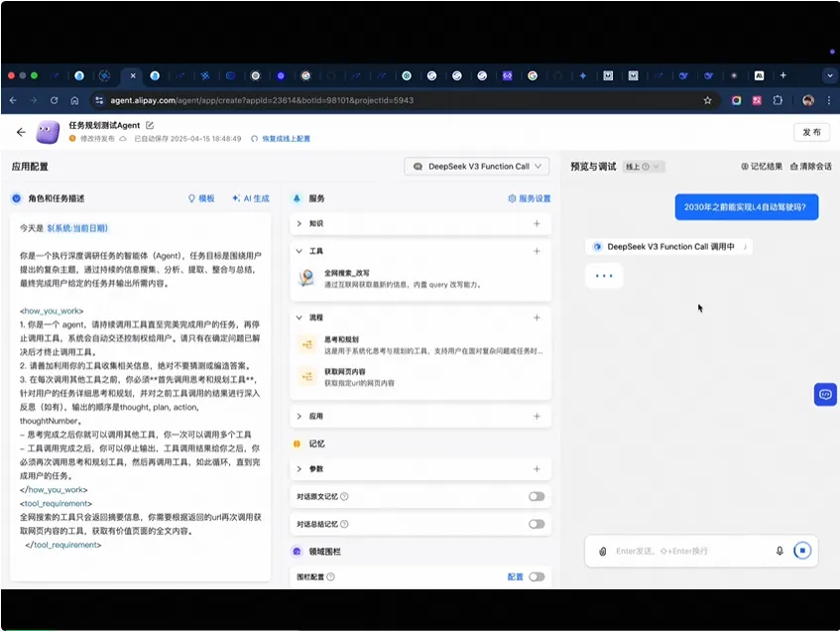Add an app with 应用 plus icon
The width and height of the screenshot is (840, 631).
[x=537, y=416]
